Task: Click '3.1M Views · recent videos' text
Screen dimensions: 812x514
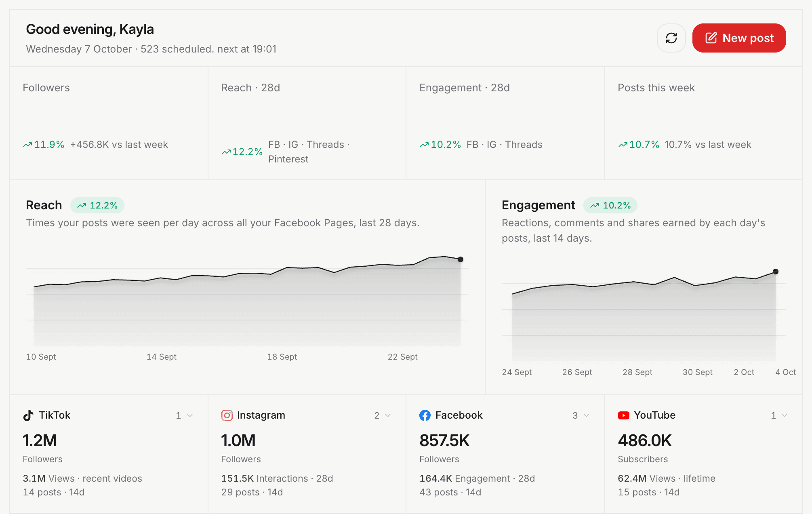Action: click(82, 478)
